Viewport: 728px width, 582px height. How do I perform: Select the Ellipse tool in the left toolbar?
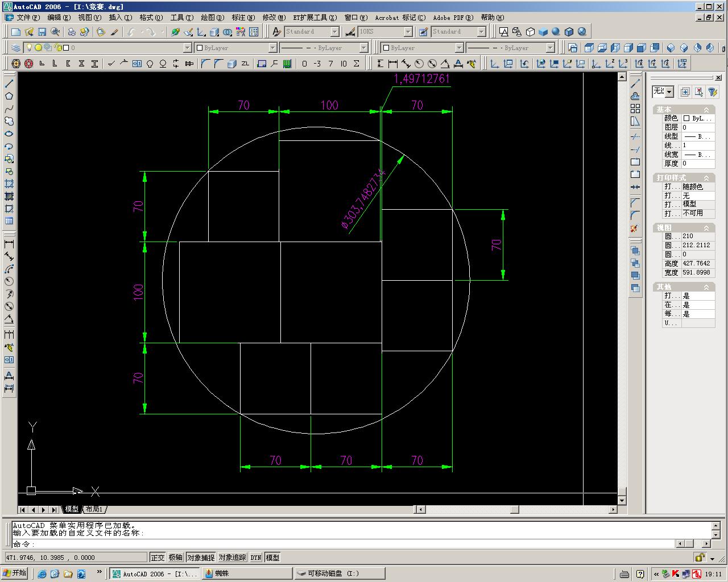point(9,134)
